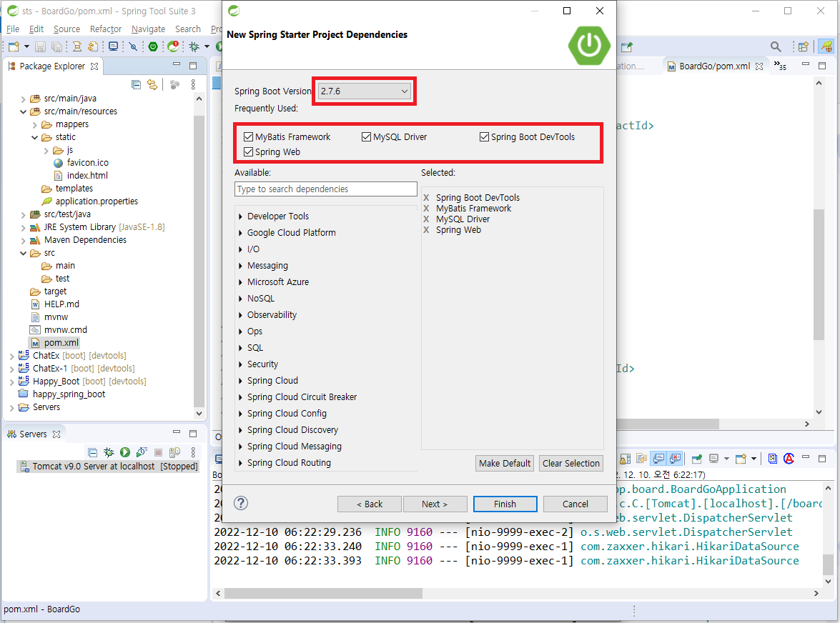
Task: Expand the SQL dependency category
Action: [240, 348]
